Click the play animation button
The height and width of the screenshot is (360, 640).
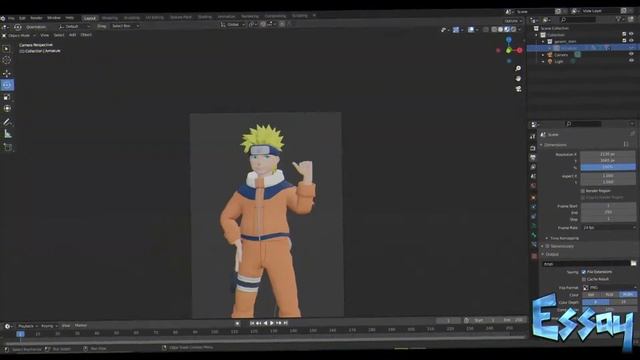pyautogui.click(x=272, y=323)
